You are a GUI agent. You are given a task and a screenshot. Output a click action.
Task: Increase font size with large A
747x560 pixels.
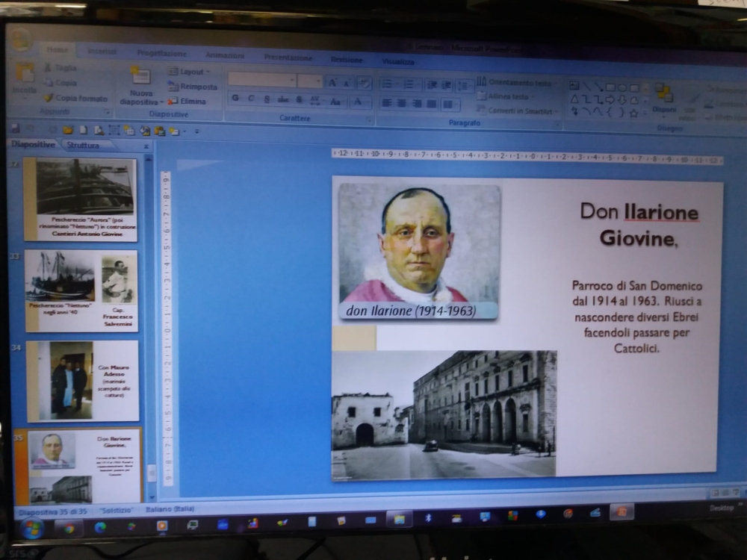(332, 83)
